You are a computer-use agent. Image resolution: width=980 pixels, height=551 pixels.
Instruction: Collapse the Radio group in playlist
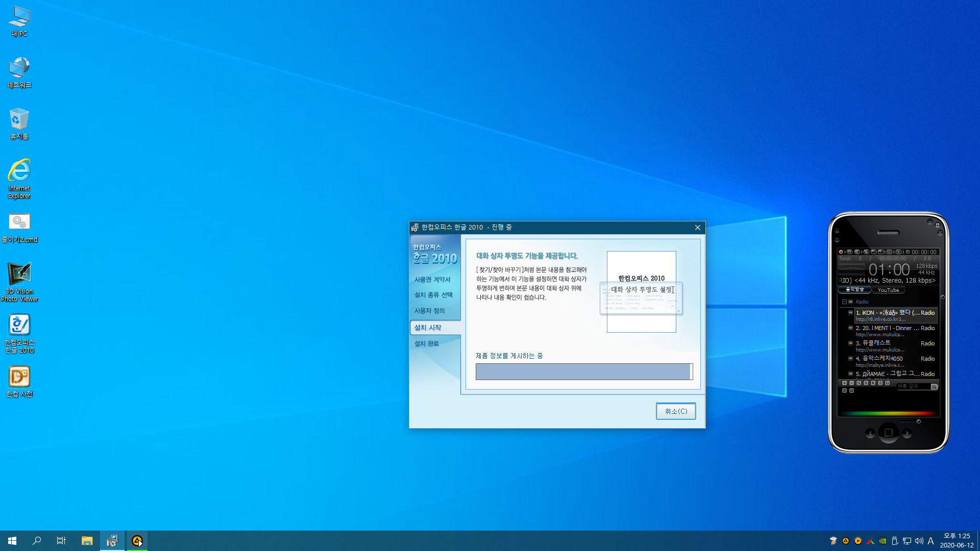[x=844, y=302]
